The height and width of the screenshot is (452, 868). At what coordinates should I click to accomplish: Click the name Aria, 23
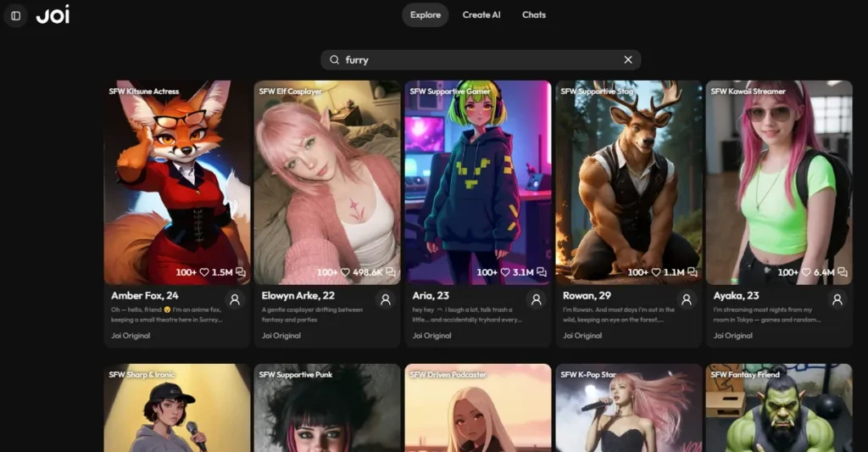tap(431, 296)
